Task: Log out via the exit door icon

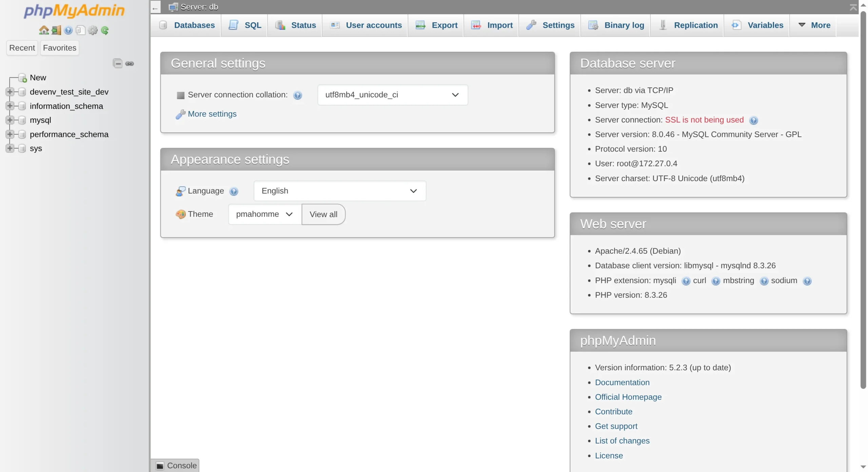Action: (56, 30)
